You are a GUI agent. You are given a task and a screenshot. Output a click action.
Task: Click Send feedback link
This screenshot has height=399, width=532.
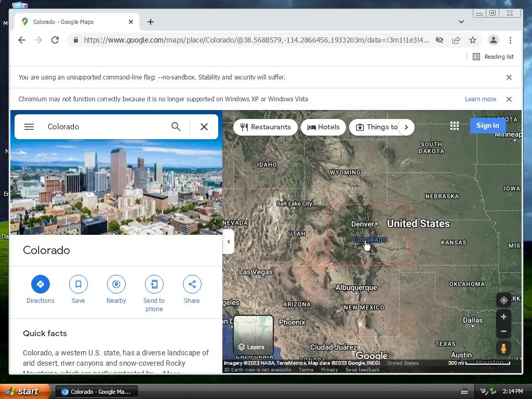pos(362,370)
